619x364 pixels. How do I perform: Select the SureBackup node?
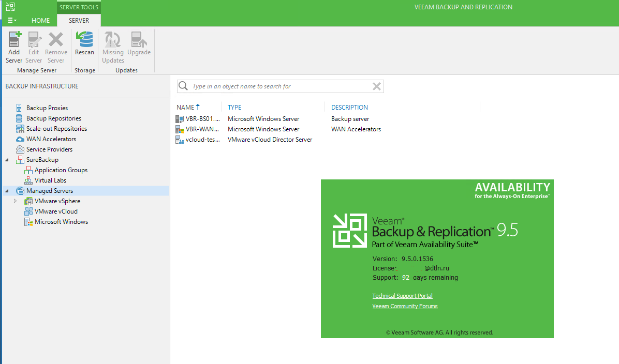[42, 160]
